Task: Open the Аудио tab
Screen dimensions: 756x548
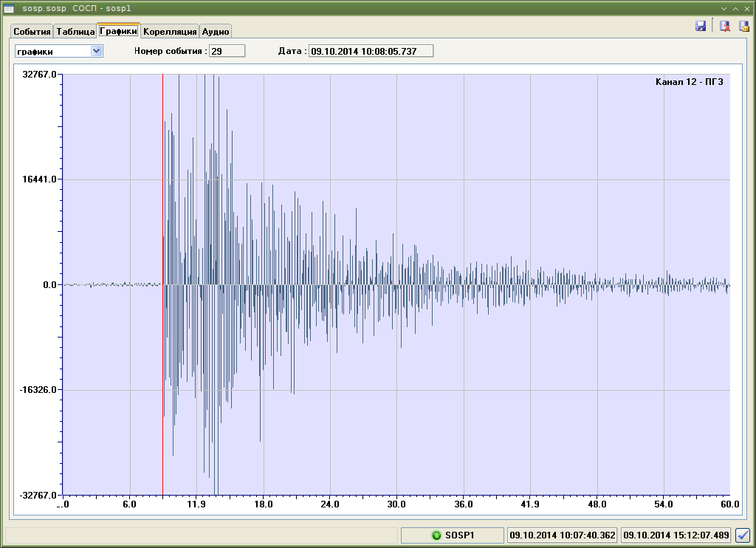Action: pos(216,32)
